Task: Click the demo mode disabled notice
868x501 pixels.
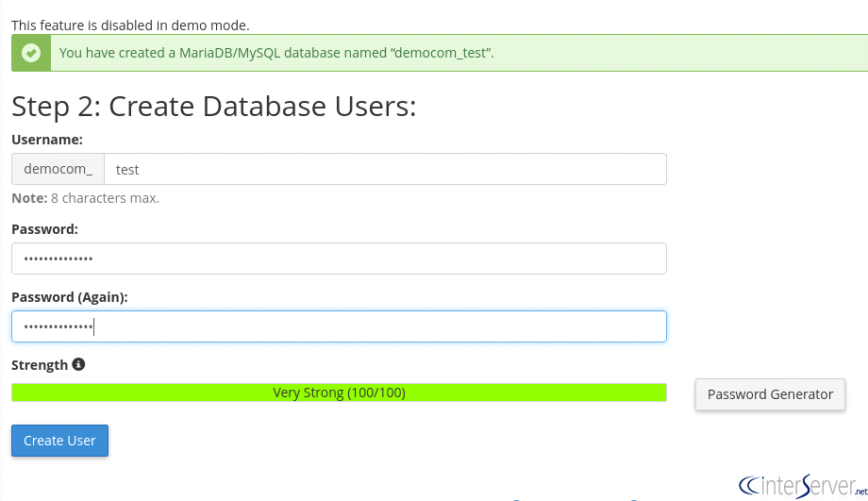Action: [x=130, y=25]
